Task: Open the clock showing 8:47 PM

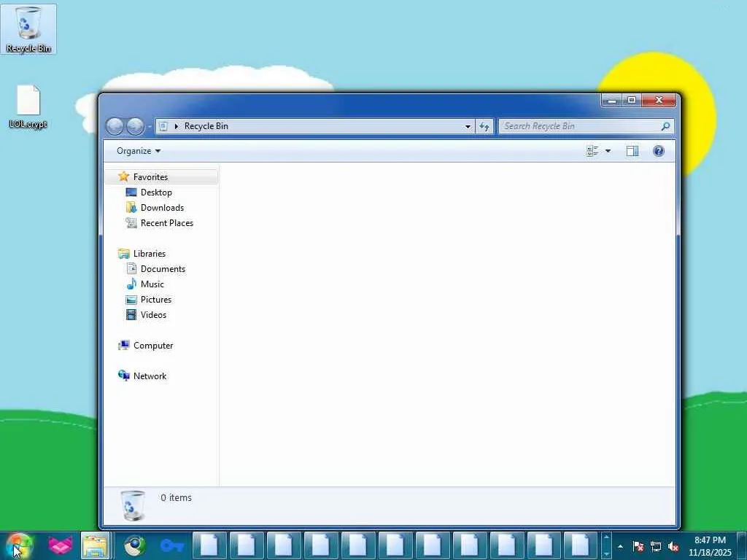Action: [x=710, y=546]
